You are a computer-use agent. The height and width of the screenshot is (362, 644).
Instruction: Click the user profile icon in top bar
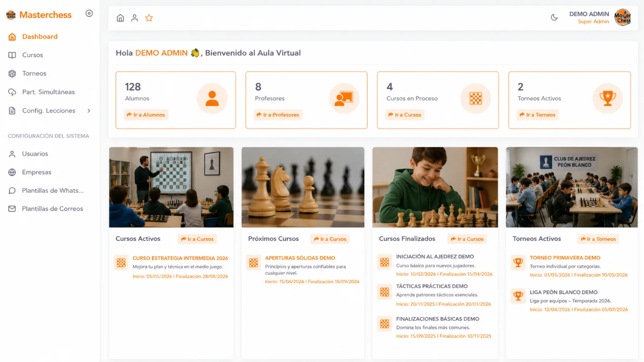click(134, 18)
